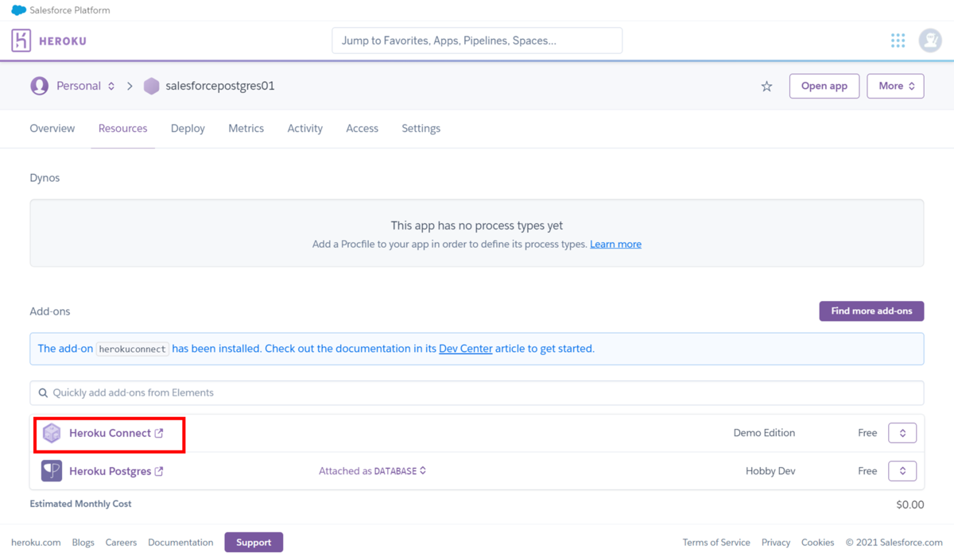Click the Heroku logo icon

pos(21,41)
